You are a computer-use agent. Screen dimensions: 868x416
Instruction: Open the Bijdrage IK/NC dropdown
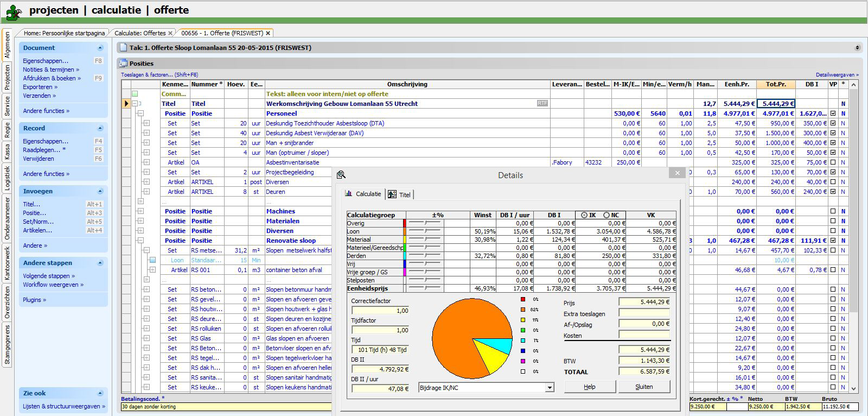pos(550,388)
